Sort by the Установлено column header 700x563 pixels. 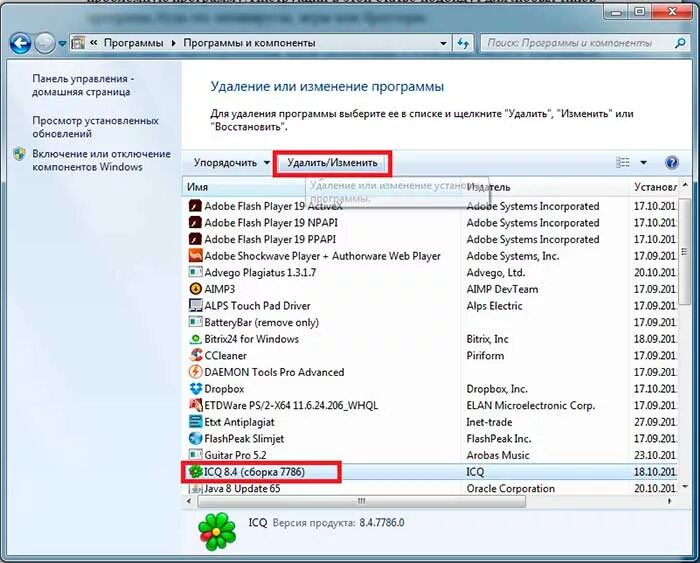654,187
